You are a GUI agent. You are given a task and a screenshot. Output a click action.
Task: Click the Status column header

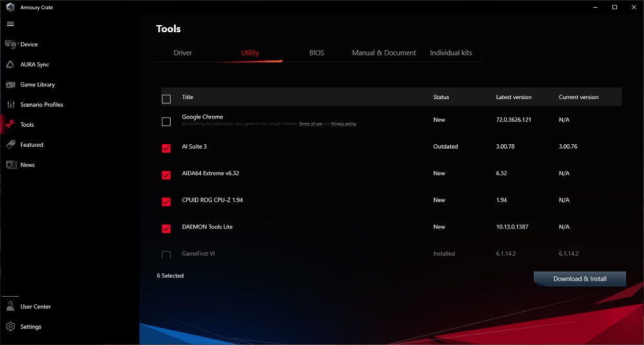point(441,97)
